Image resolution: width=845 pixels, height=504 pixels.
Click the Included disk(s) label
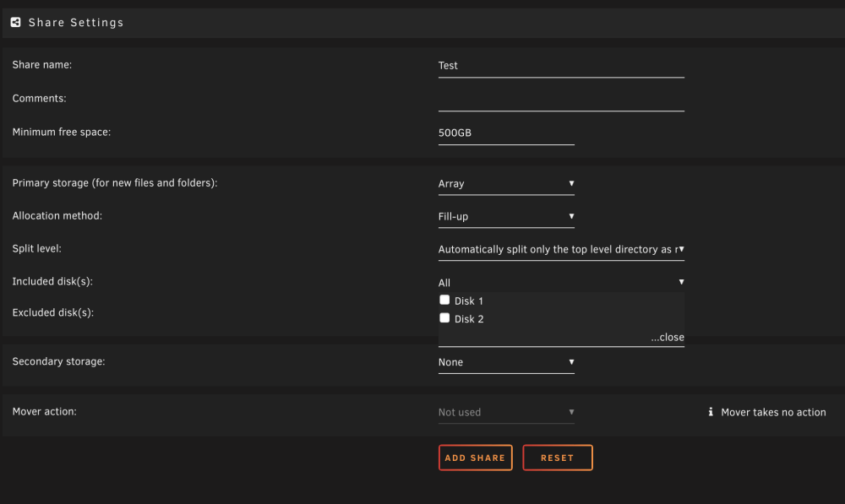click(52, 282)
